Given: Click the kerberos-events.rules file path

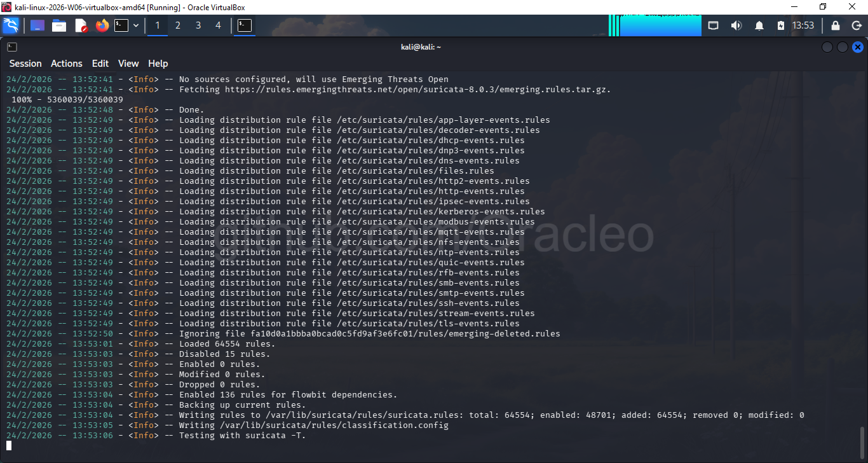Looking at the screenshot, I should 441,212.
